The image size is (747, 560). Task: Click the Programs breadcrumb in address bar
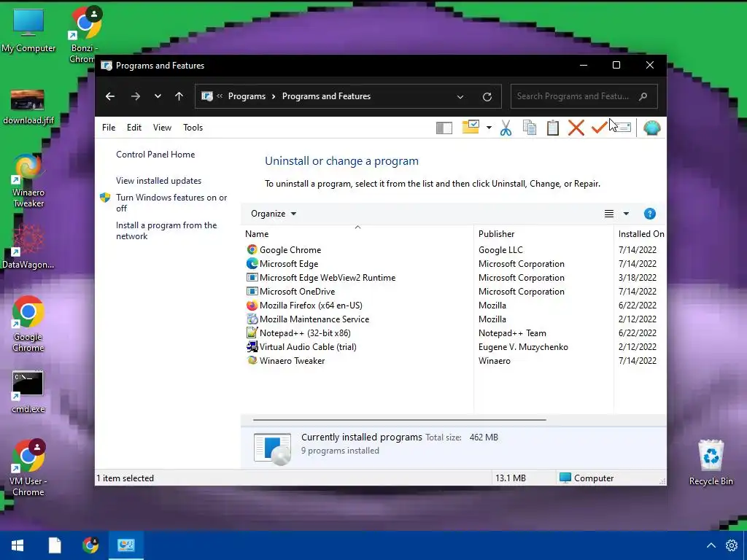tap(247, 96)
